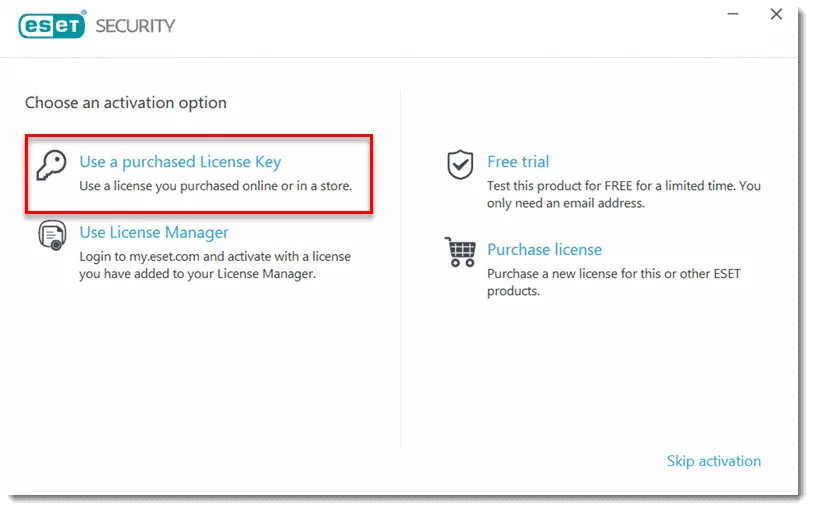The width and height of the screenshot is (813, 510).
Task: Click the key icon for License Key
Action: [51, 165]
